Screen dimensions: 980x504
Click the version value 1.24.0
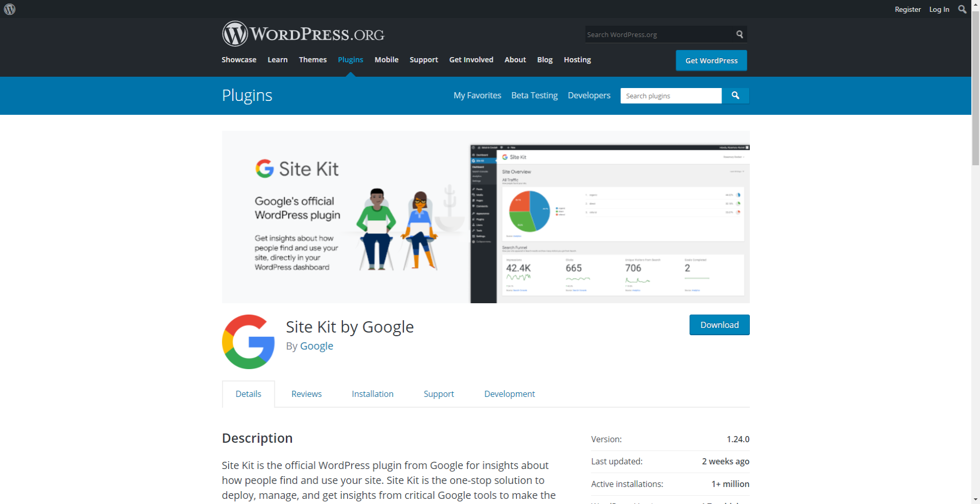[738, 439]
